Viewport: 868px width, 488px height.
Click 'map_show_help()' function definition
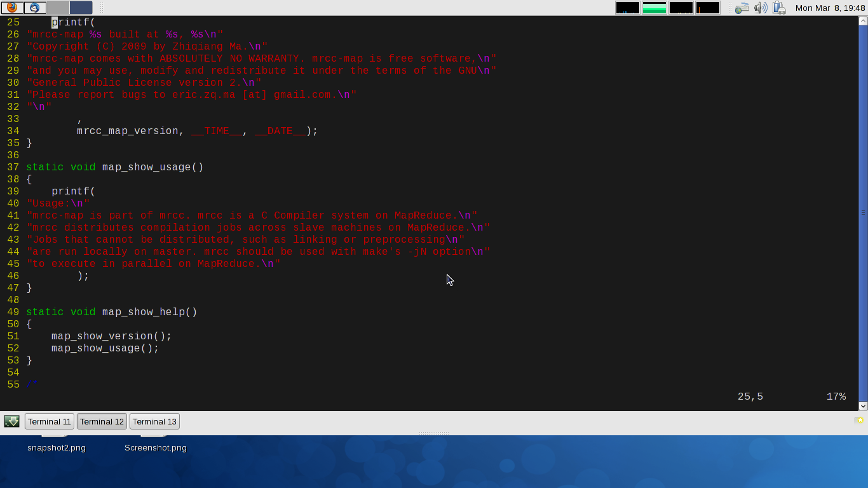point(112,312)
